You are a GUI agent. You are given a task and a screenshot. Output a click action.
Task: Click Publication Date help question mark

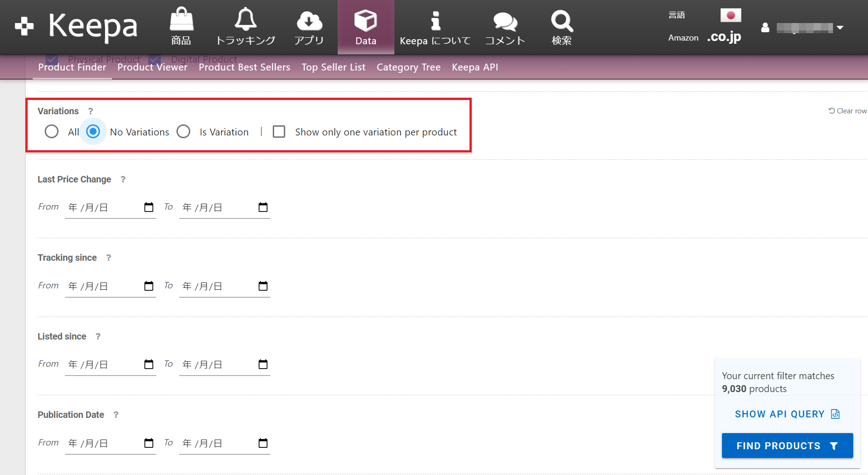click(x=116, y=415)
